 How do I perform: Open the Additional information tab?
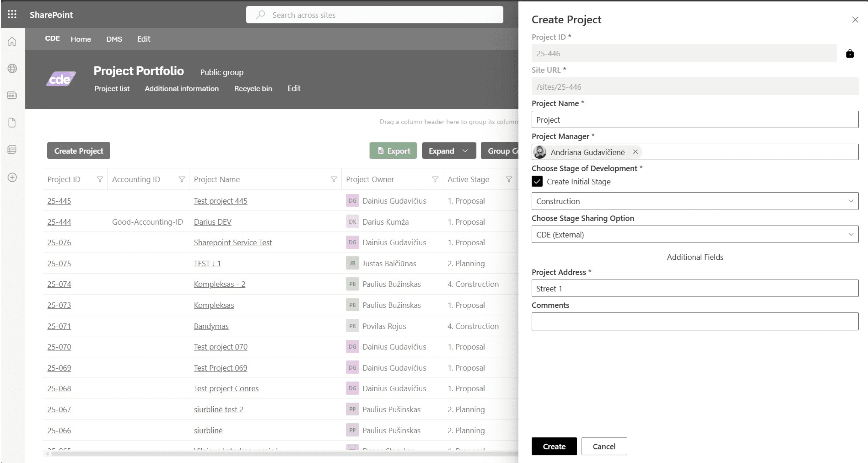182,88
